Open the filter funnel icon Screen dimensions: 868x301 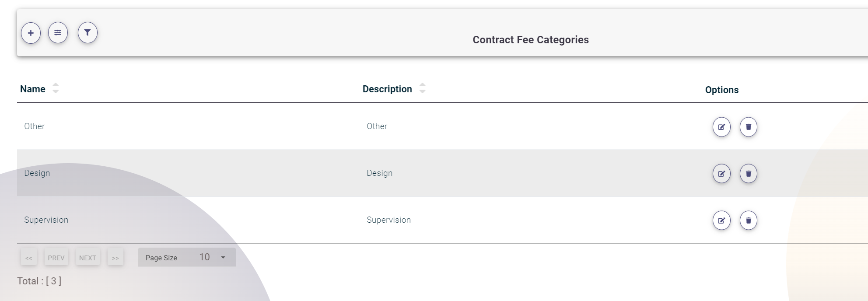coord(87,33)
